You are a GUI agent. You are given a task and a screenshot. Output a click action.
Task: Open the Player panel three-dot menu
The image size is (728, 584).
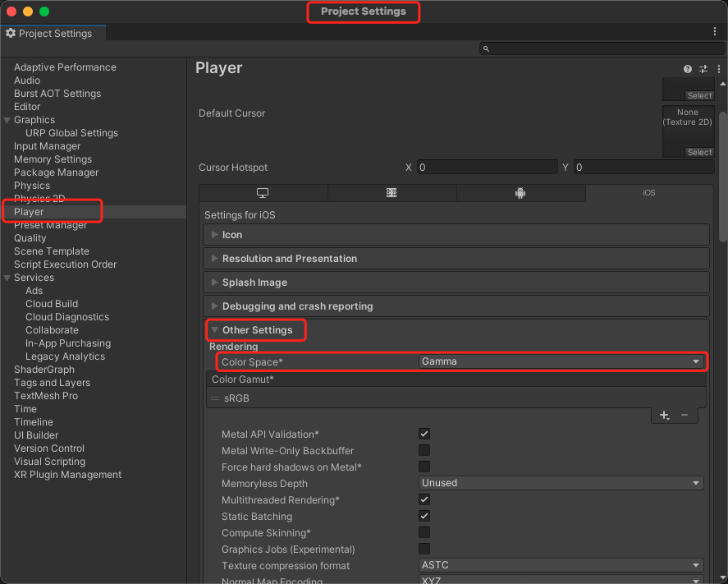[x=718, y=69]
